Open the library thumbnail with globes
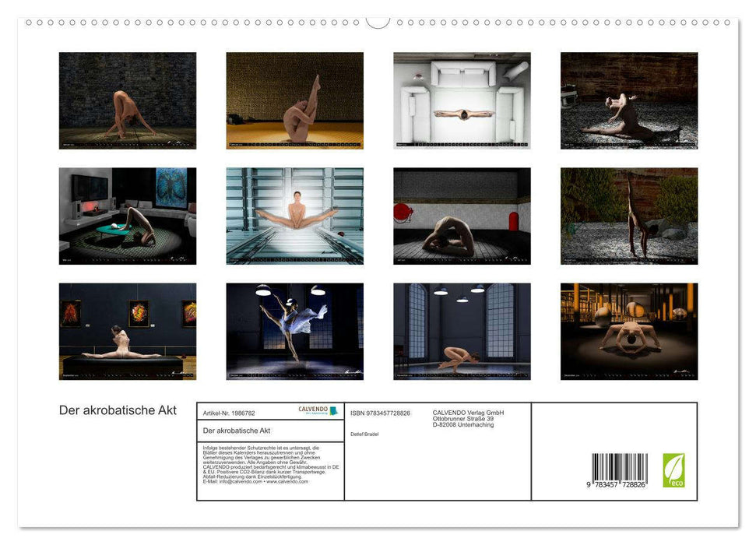This screenshot has width=756, height=545. [x=628, y=331]
